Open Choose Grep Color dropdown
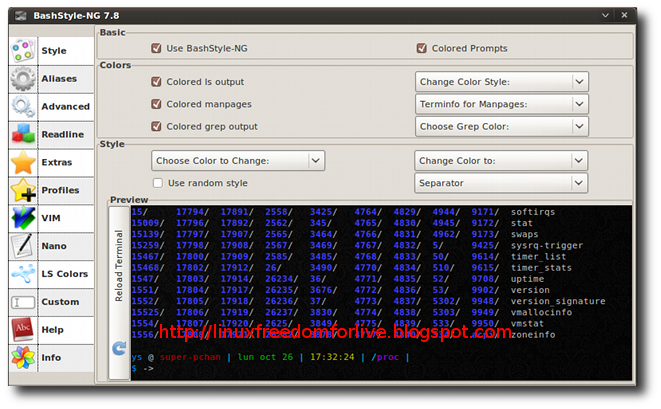This screenshot has height=409, width=661. click(502, 126)
